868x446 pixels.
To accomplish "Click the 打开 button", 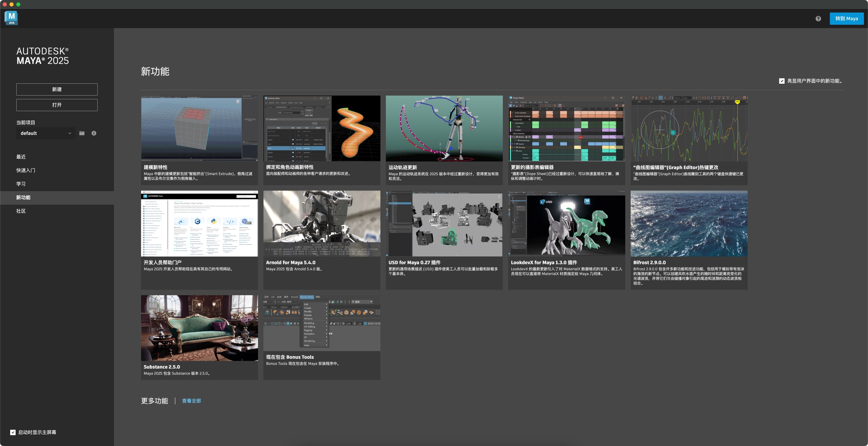I will tap(57, 105).
